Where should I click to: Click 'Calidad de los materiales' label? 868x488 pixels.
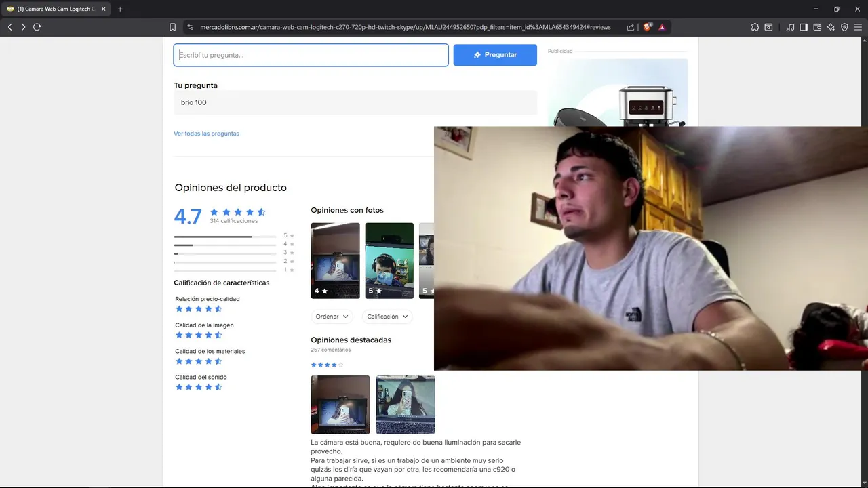(210, 351)
